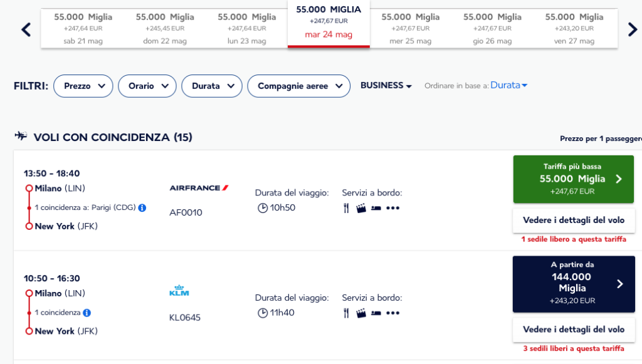Click meal service icon on AF0010 flight
642x364 pixels.
[346, 208]
